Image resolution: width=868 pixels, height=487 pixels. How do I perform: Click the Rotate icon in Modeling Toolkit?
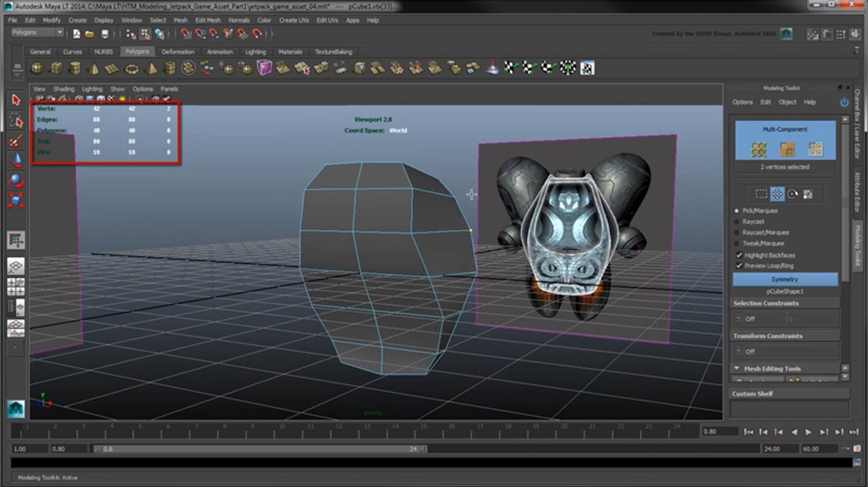pyautogui.click(x=792, y=194)
